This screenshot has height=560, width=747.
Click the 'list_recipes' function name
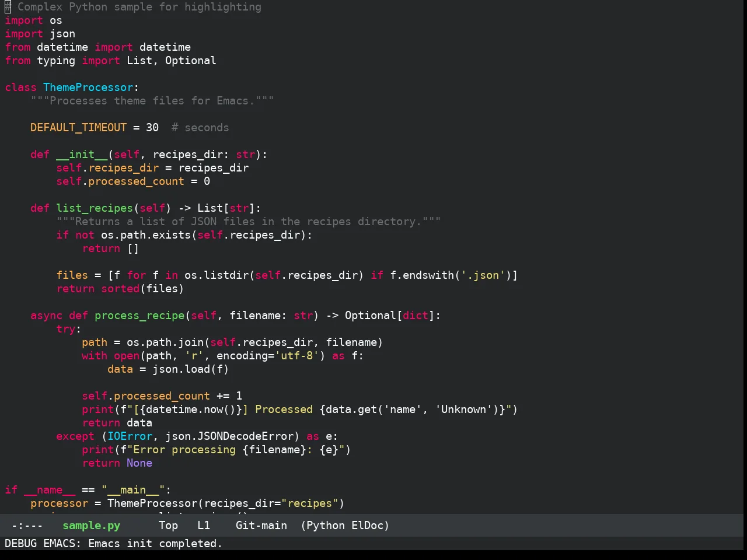(x=95, y=208)
